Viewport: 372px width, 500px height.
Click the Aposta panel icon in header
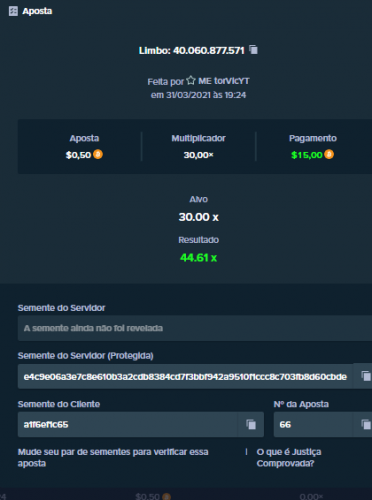point(13,11)
